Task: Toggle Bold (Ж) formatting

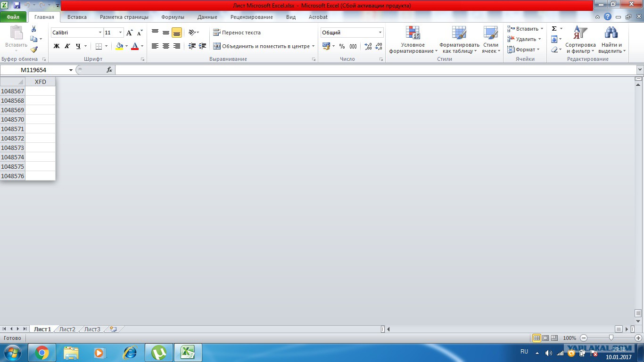Action: pyautogui.click(x=57, y=46)
